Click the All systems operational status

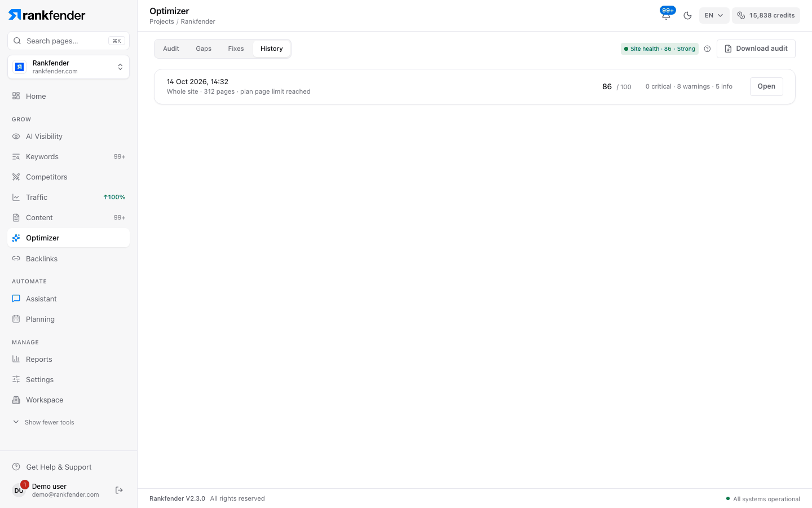tap(763, 499)
